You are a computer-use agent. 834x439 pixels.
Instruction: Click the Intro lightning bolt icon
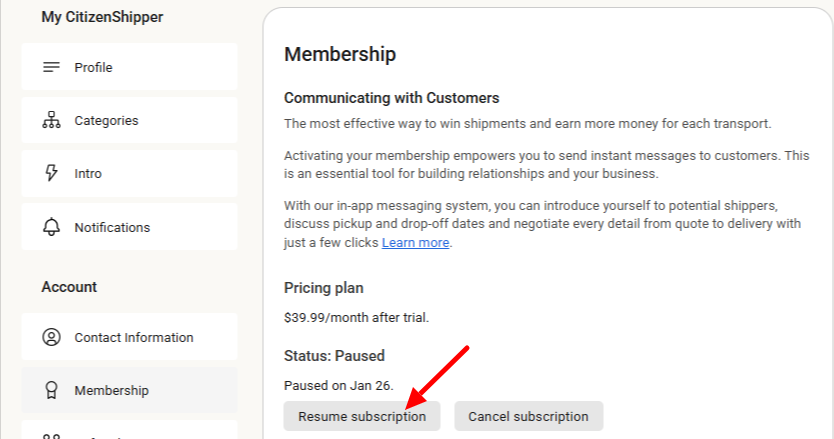click(x=51, y=173)
